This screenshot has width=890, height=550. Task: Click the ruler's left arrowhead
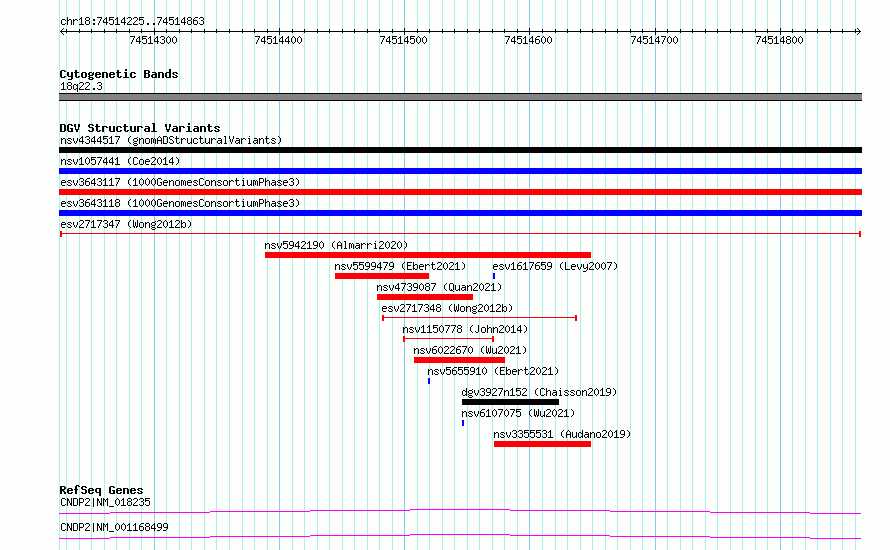click(x=63, y=32)
